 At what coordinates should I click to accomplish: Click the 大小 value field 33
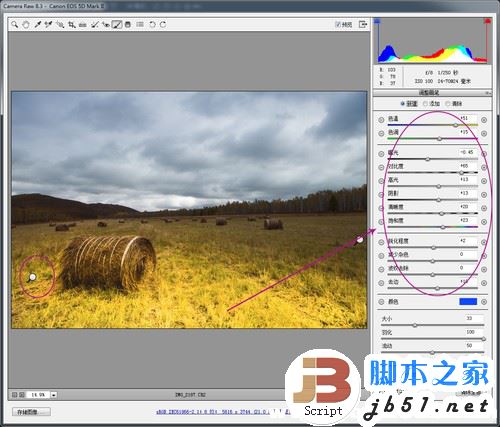(x=473, y=319)
